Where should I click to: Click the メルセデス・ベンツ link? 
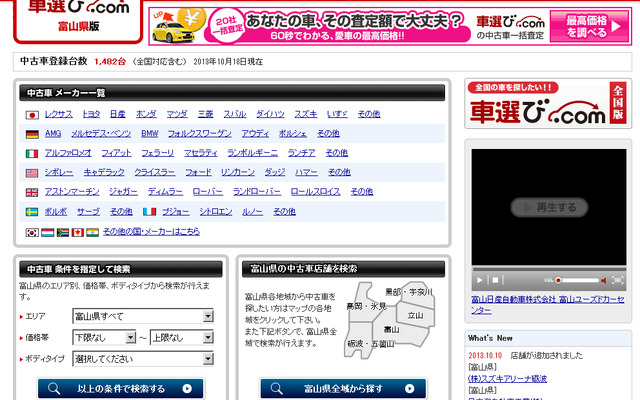[101, 133]
